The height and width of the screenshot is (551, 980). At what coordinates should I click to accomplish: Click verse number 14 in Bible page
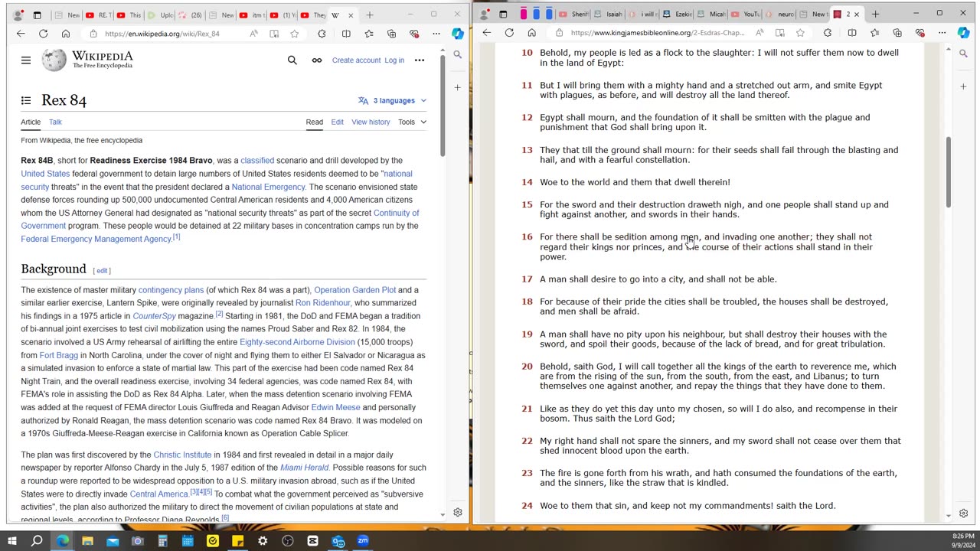(527, 182)
